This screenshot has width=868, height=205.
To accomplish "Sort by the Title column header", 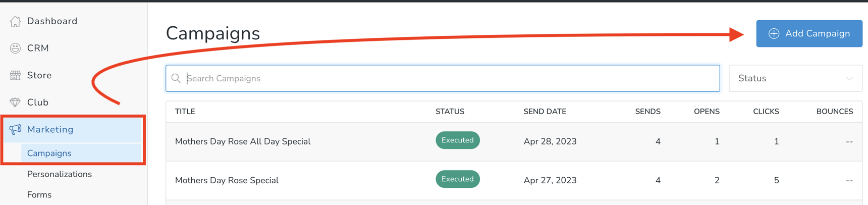I will (185, 112).
